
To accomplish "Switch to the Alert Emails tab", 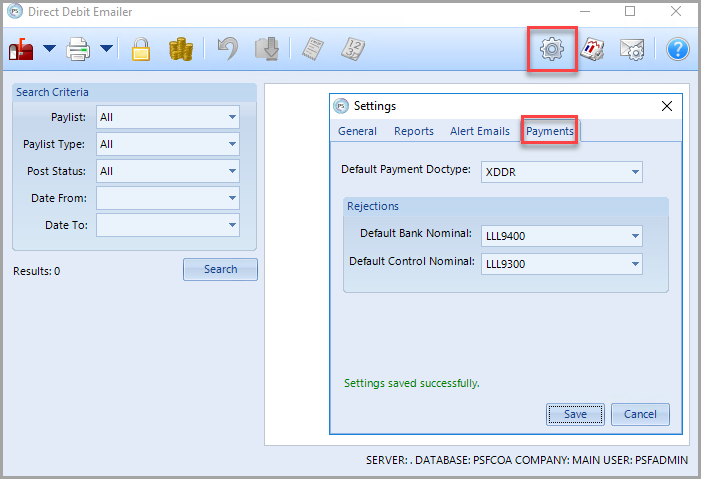I will pyautogui.click(x=480, y=131).
